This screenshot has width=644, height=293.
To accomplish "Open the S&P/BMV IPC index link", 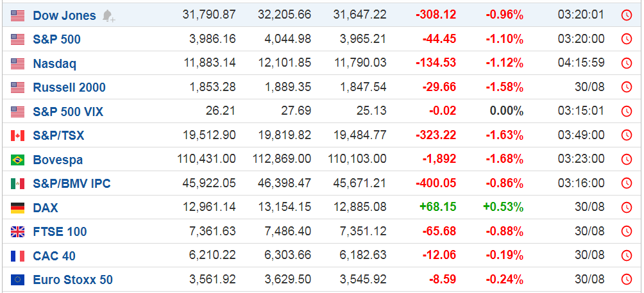I will (72, 183).
